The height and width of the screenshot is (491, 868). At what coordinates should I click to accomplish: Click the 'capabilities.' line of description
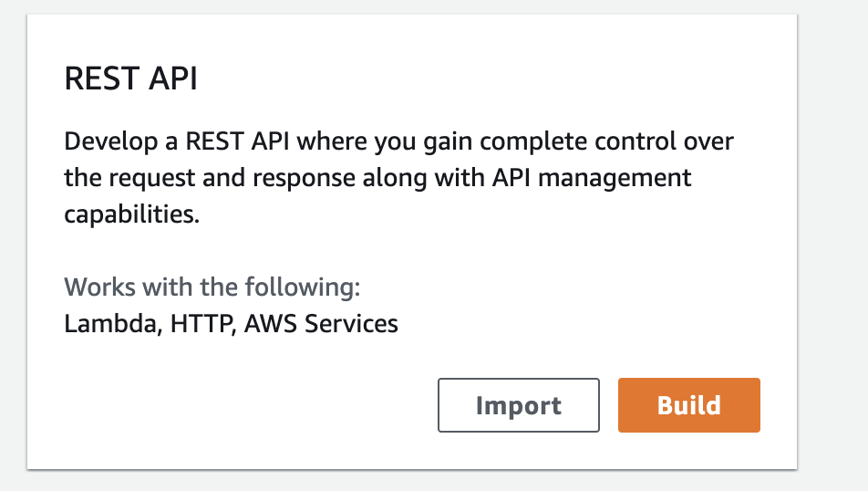[131, 214]
